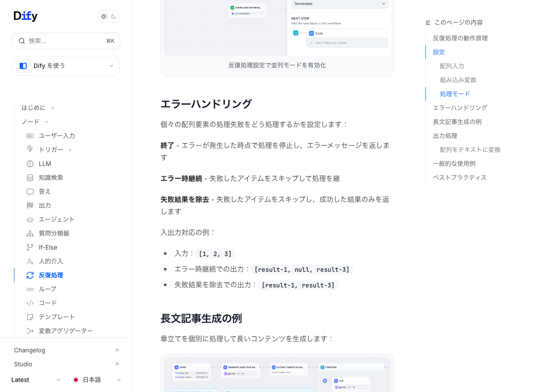
Task: Click the LLM brain icon in sidebar
Action: (x=30, y=164)
